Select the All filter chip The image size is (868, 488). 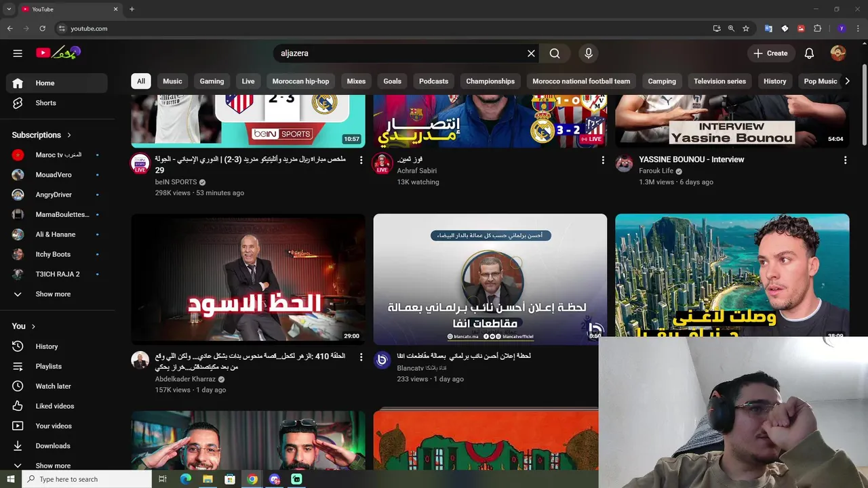pyautogui.click(x=140, y=81)
